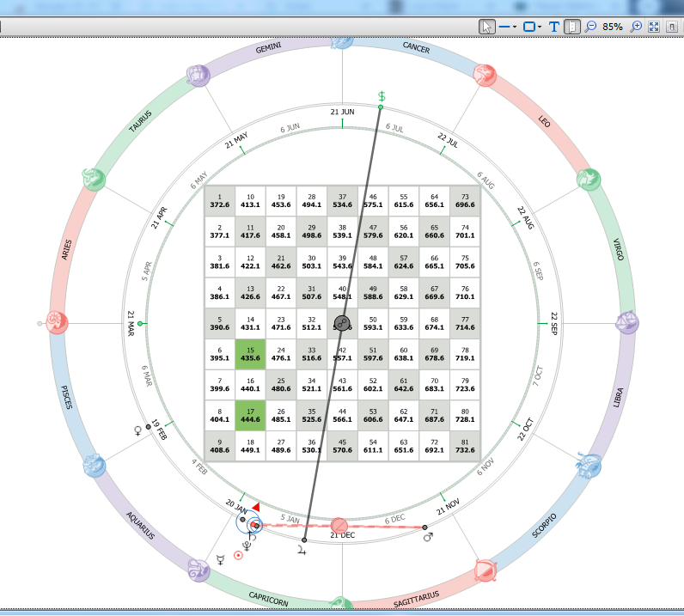Viewport: 684px width, 616px height.
Task: Click the zoom out magnifier
Action: (590, 27)
